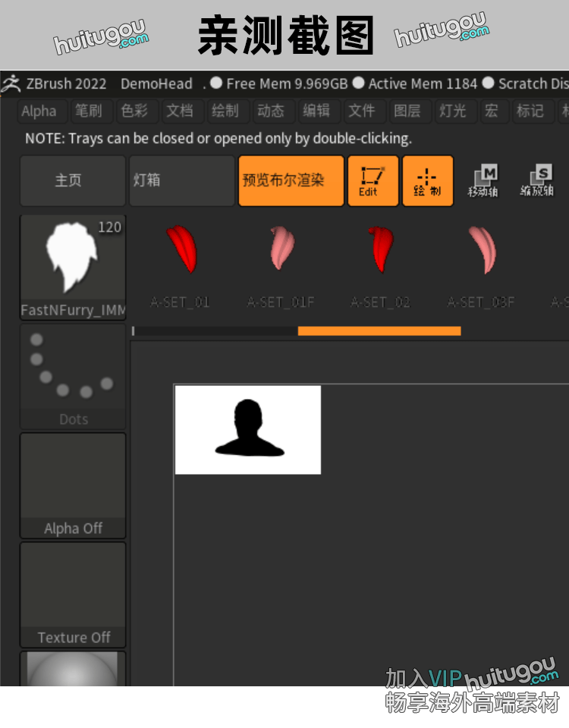Open the Texture Off selector
569x728 pixels.
tap(73, 595)
